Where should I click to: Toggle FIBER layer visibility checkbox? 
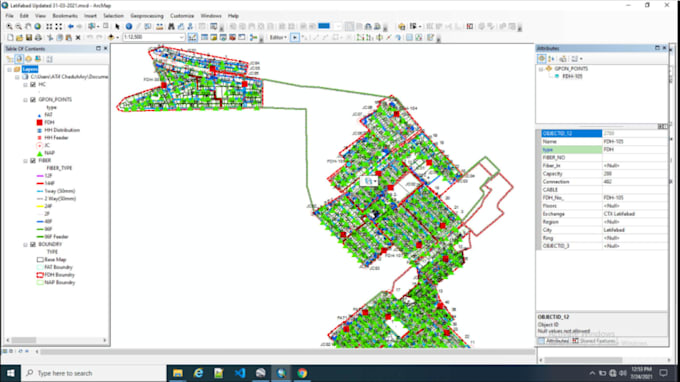[33, 160]
